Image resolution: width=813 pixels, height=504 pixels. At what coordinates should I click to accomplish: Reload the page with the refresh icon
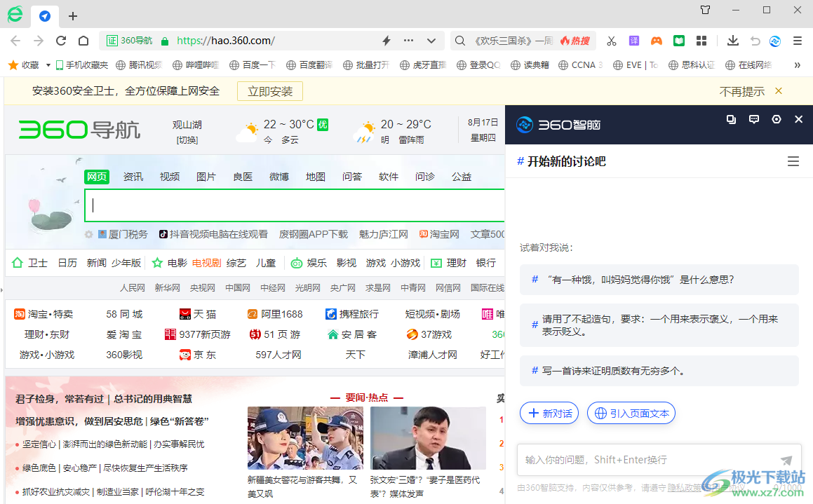(61, 41)
